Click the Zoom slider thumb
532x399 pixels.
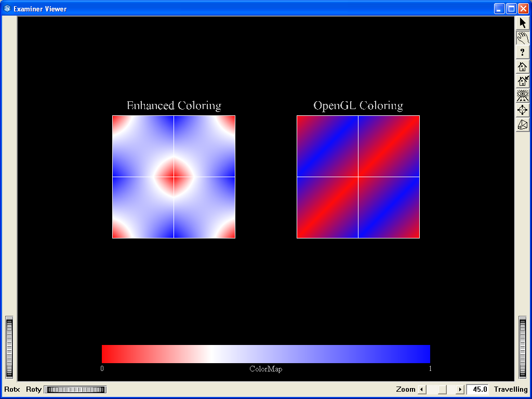[x=442, y=390]
